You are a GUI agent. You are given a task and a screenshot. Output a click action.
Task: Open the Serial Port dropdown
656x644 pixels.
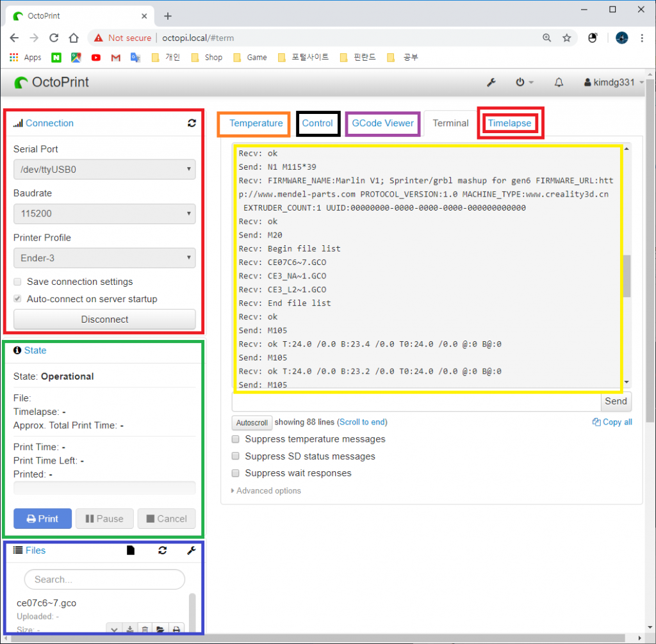click(104, 170)
